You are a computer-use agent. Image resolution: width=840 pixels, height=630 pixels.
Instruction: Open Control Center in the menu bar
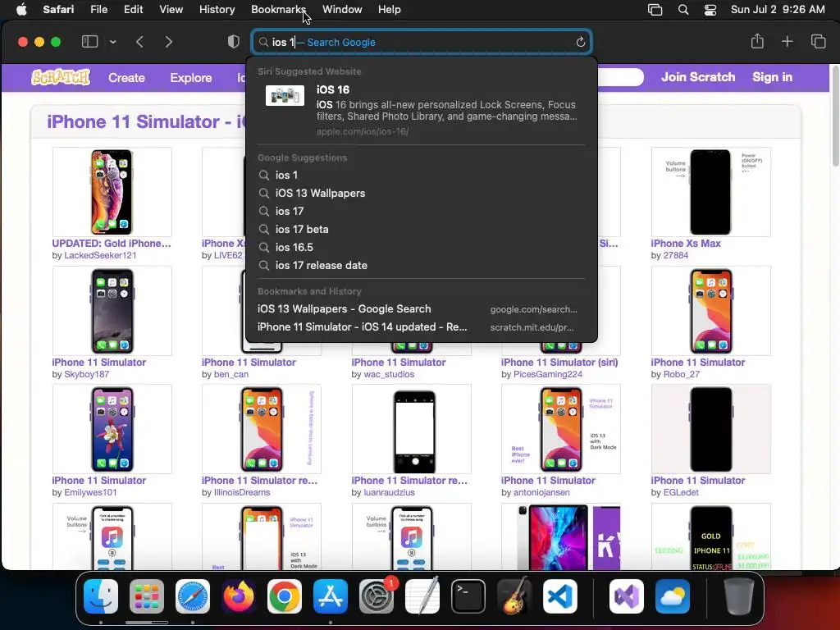point(710,10)
